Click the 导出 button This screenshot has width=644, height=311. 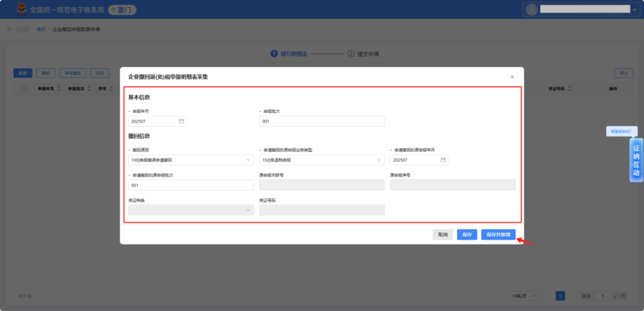(624, 73)
